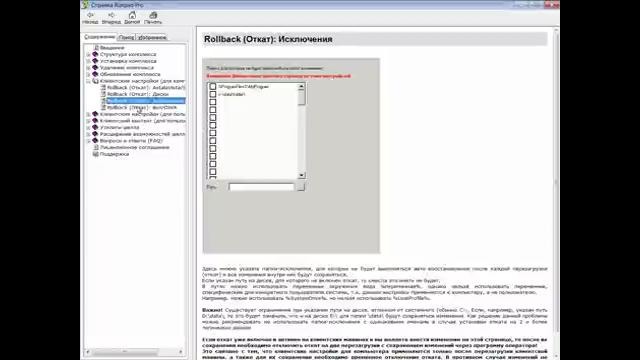Switch to the Избранное tab
The width and height of the screenshot is (640, 360).
coord(151,38)
